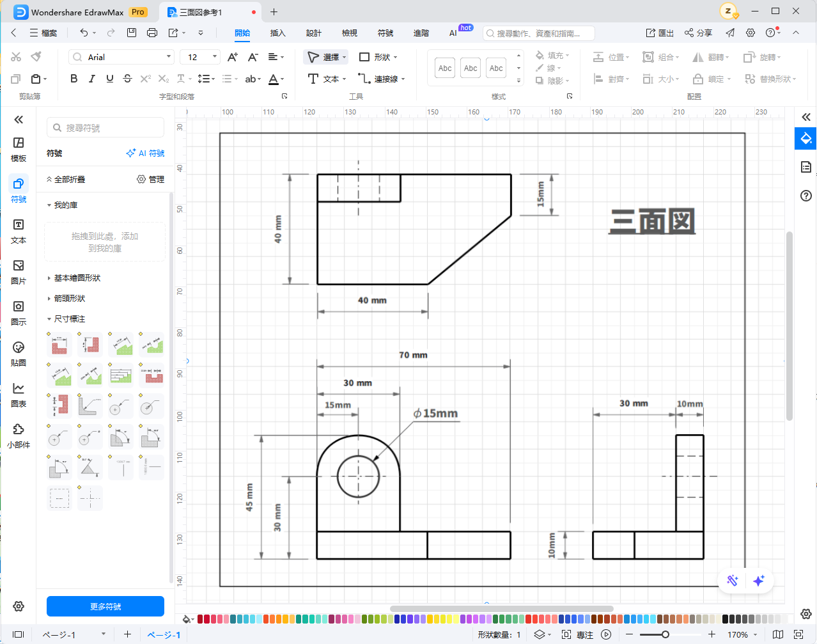Screen dimensions: 817x644
Task: Expand the 基本繪圖形狀 library section
Action: pos(77,278)
